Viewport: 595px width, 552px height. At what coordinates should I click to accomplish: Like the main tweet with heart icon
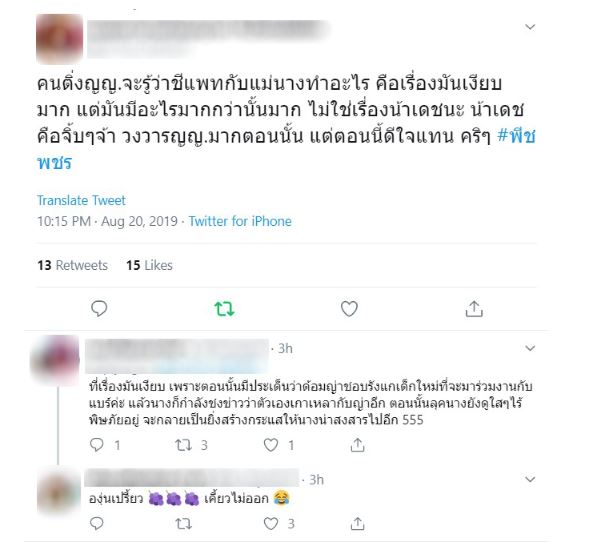point(349,308)
